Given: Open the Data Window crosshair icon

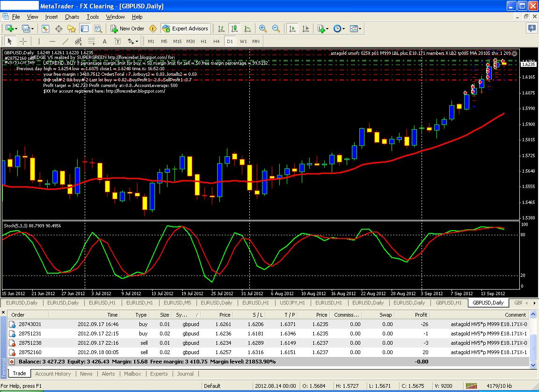Looking at the screenshot, I should (58, 29).
